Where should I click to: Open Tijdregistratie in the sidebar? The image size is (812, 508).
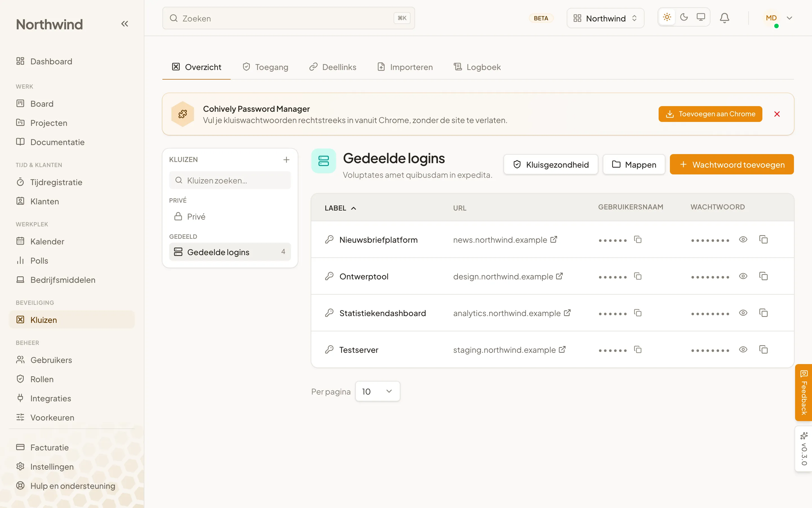pos(71,182)
